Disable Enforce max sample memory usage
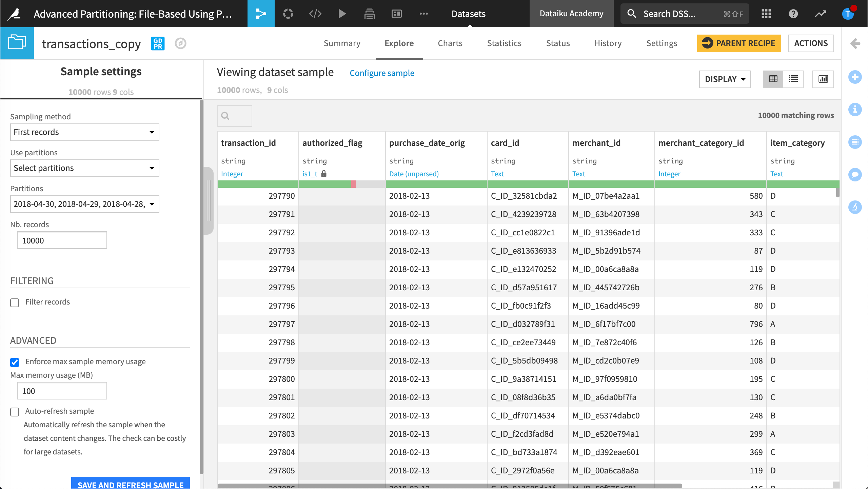This screenshot has width=868, height=489. [15, 362]
